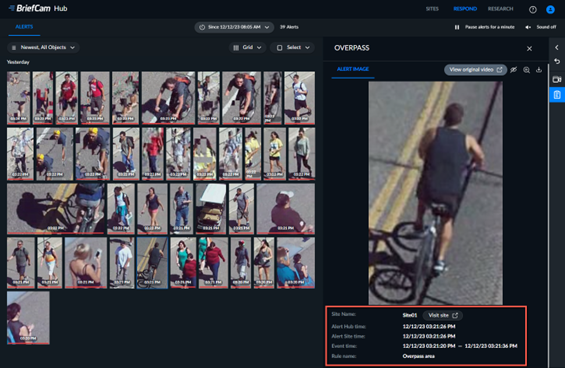565x368 pixels.
Task: Open thumbnail of jogger in white shirt
Action: 299,98
